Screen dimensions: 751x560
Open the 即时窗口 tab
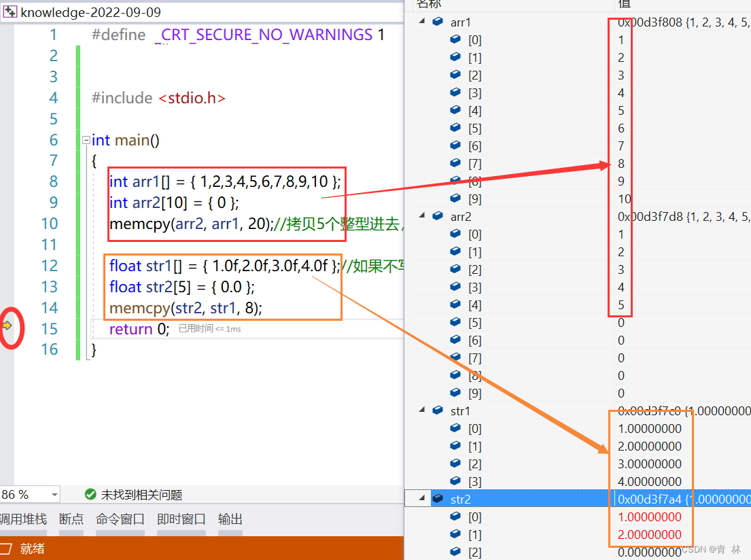coord(181,519)
